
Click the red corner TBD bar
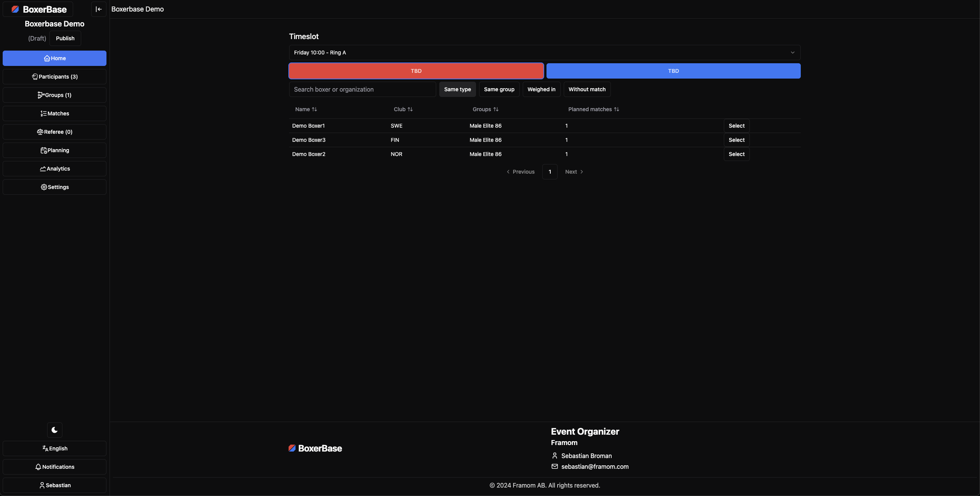pos(416,71)
